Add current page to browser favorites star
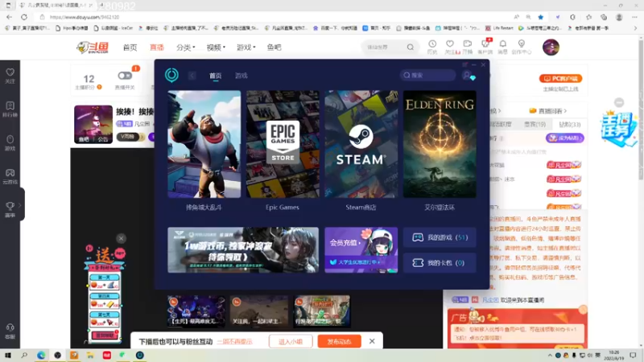Screen dimensions: 644x362 540,17
